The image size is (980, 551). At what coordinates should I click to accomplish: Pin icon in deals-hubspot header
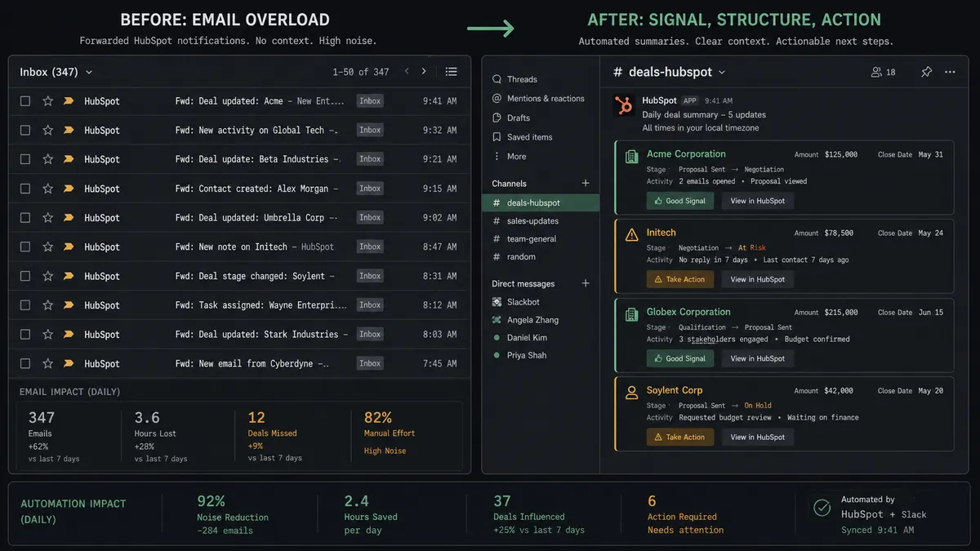[x=926, y=72]
